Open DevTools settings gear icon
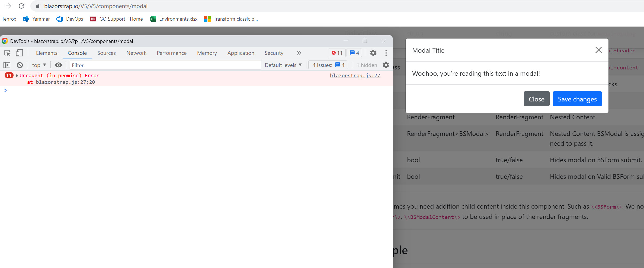This screenshot has width=644, height=268. click(x=373, y=53)
